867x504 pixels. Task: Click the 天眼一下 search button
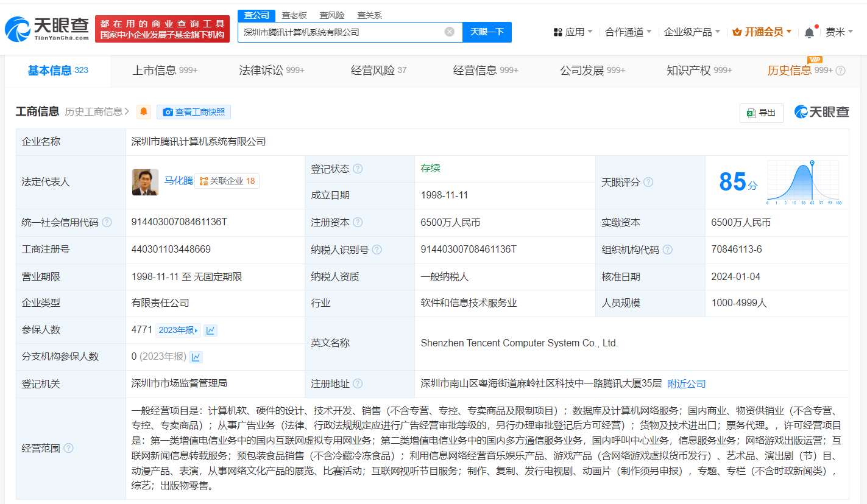coord(487,32)
